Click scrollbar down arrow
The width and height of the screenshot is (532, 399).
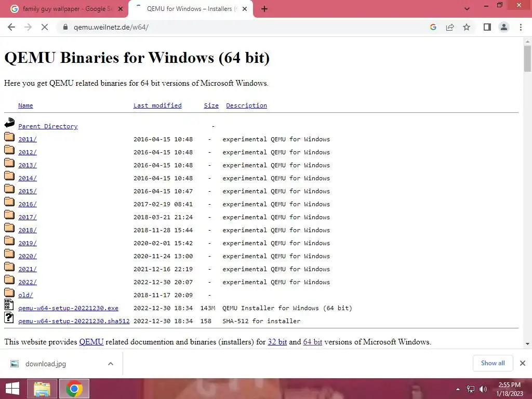click(527, 344)
